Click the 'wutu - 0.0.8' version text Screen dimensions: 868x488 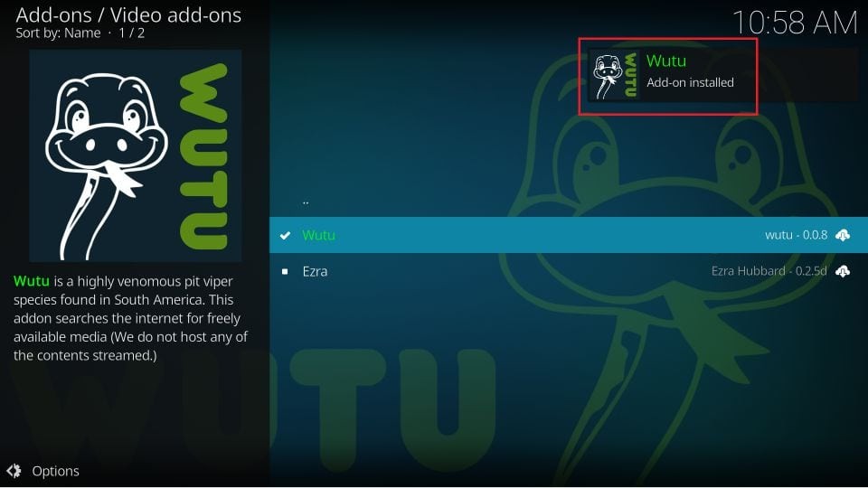(x=796, y=235)
